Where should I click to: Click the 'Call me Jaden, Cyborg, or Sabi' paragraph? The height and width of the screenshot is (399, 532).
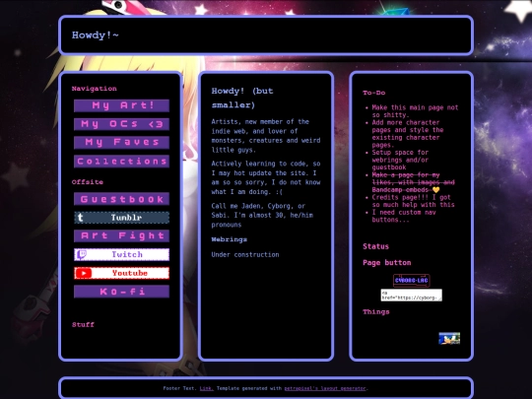click(262, 215)
